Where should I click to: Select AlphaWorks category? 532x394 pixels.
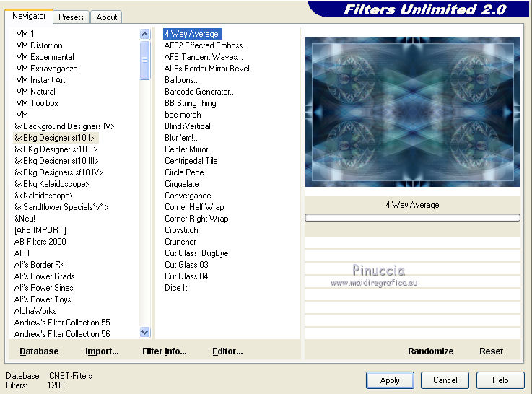(x=35, y=310)
